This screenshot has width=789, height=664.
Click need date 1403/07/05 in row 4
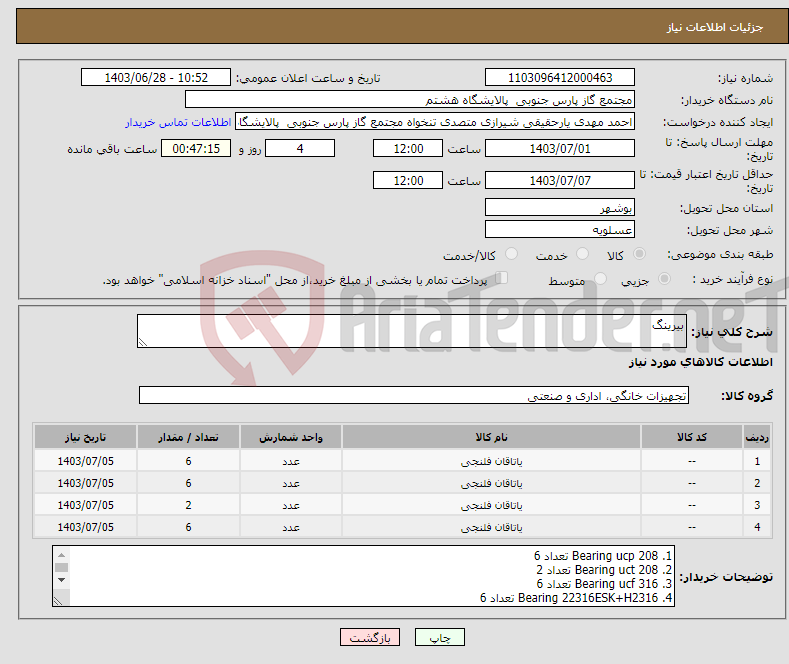coord(86,527)
